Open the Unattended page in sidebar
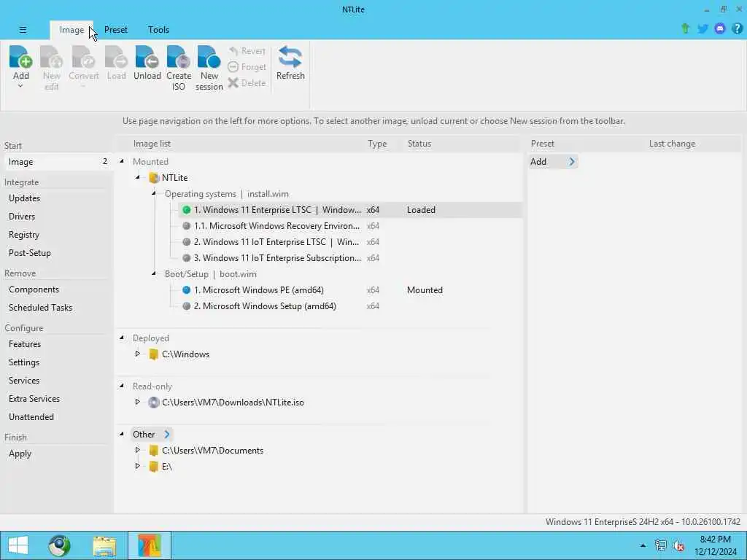This screenshot has width=747, height=560. [x=31, y=416]
